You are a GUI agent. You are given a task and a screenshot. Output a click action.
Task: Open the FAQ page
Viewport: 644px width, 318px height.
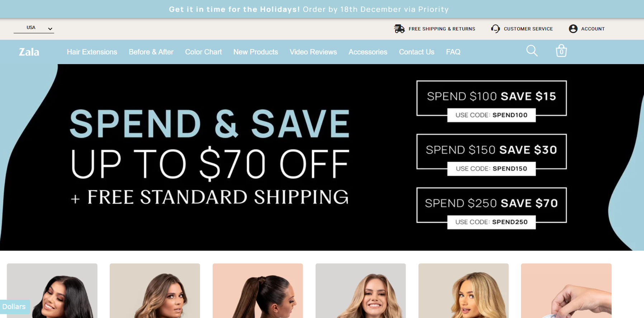point(453,52)
